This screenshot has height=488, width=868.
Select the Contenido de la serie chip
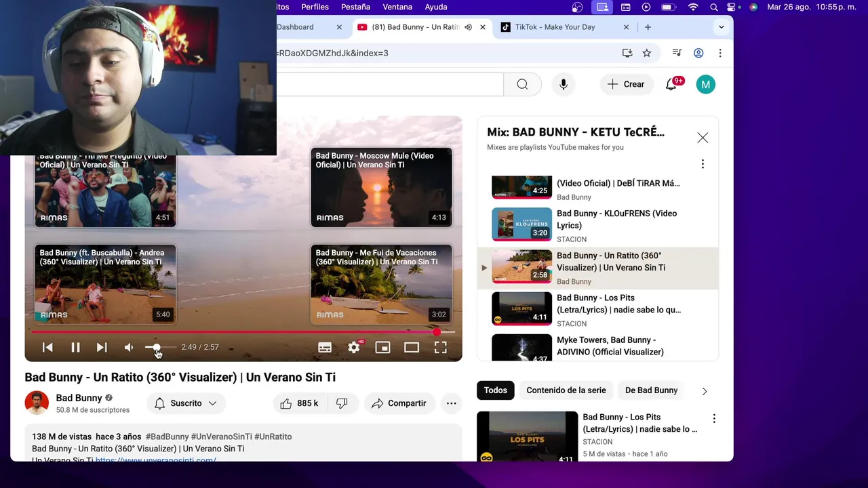566,390
